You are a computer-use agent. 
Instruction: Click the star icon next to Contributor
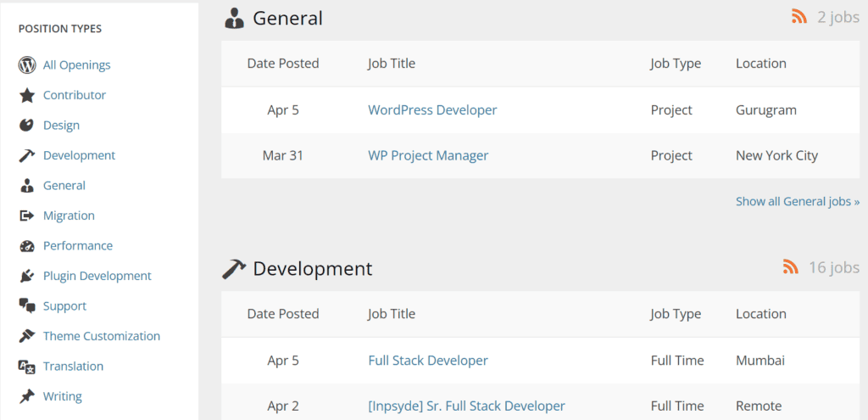[27, 95]
